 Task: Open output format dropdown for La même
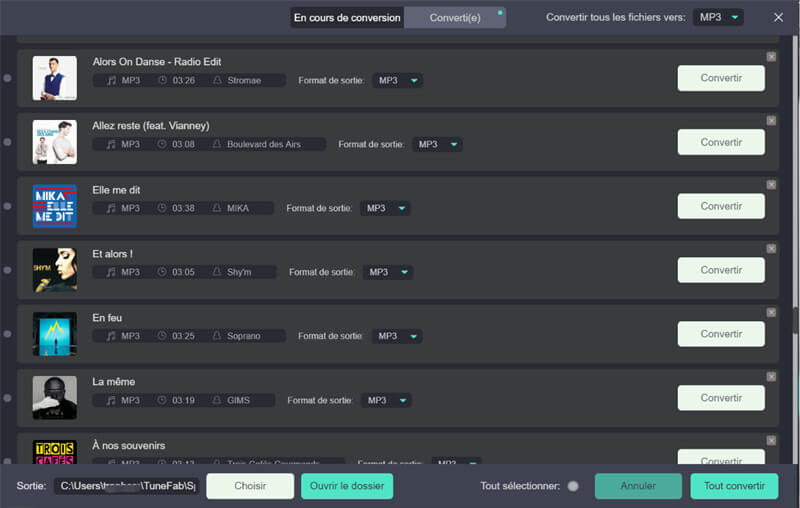[x=386, y=400]
